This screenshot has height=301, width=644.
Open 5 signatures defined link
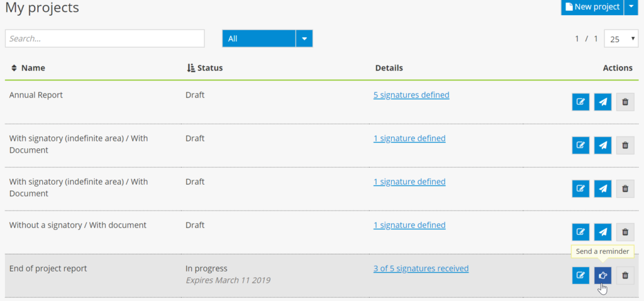(411, 96)
